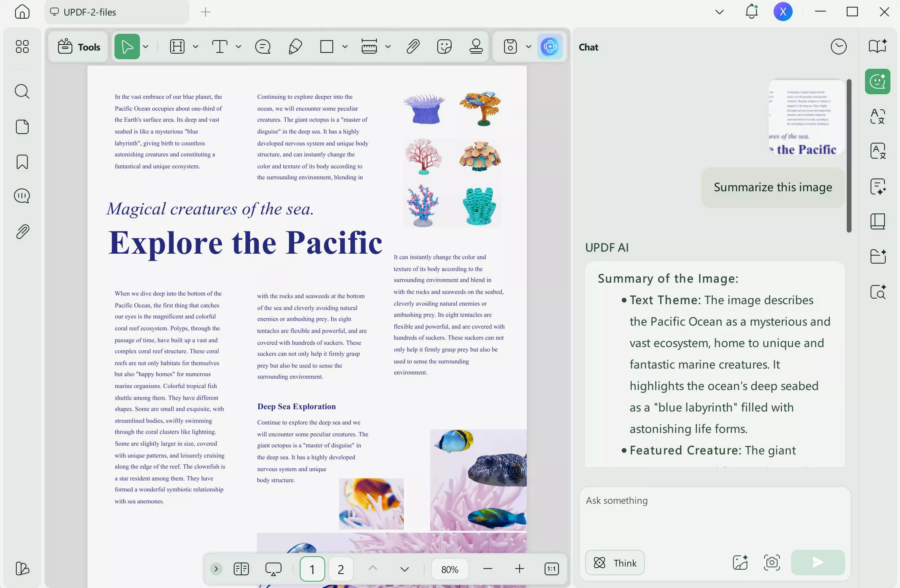This screenshot has width=900, height=588.
Task: Choose the pencil drawing tool
Action: coord(295,47)
